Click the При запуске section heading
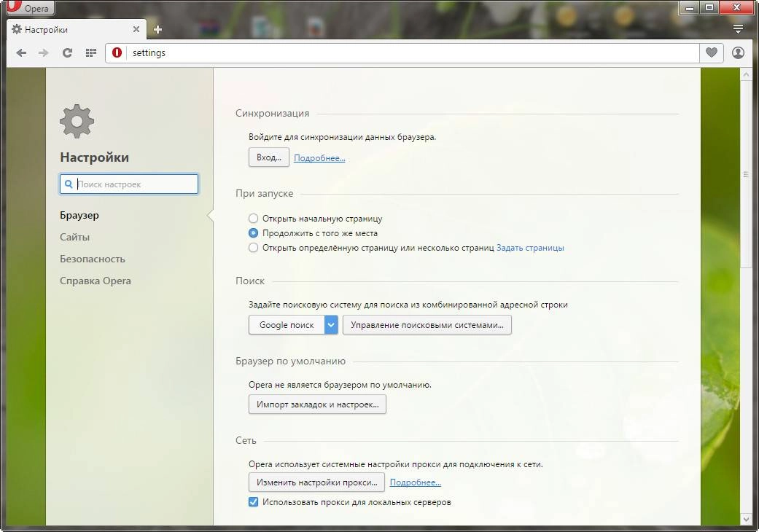 click(264, 193)
